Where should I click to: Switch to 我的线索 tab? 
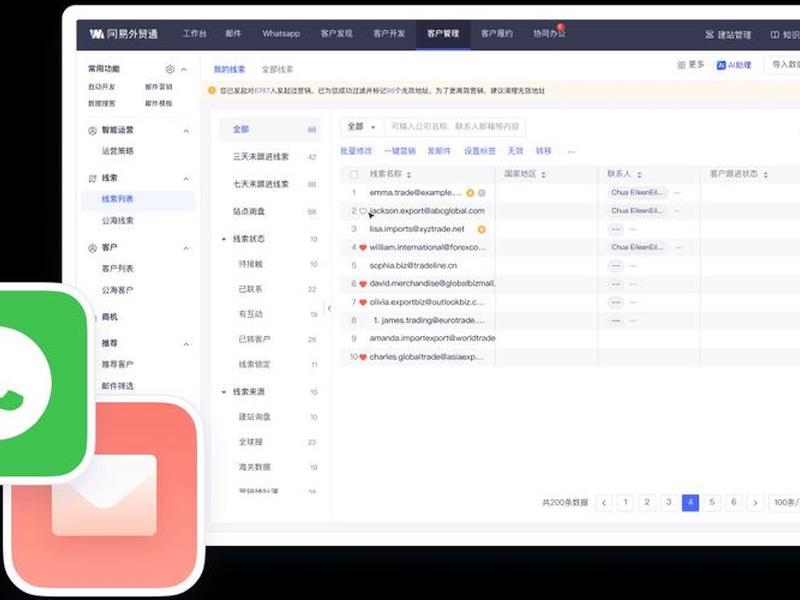[229, 69]
